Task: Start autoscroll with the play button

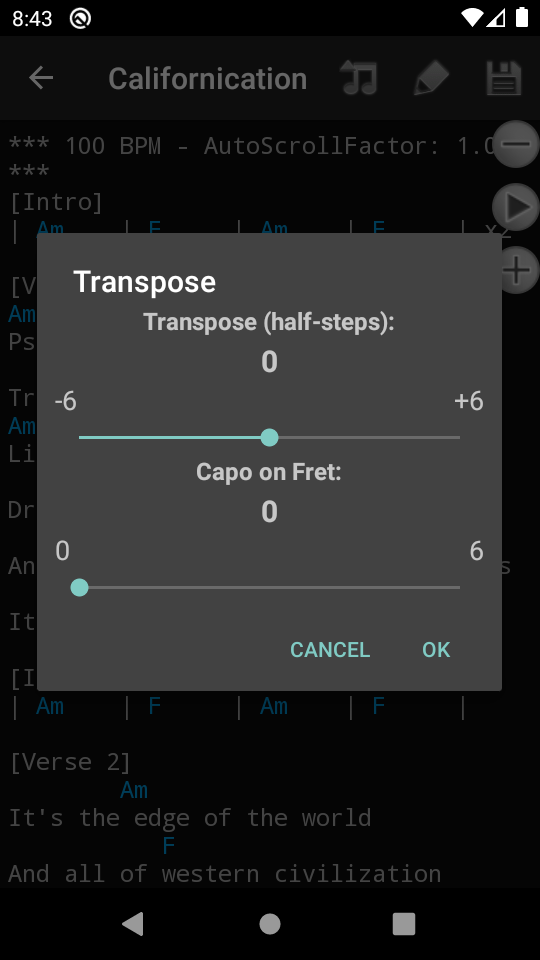Action: (516, 207)
